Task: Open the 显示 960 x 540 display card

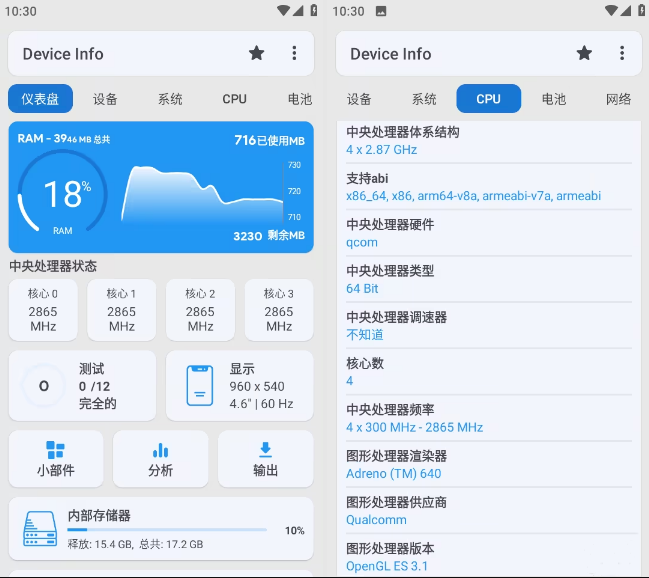Action: 239,385
